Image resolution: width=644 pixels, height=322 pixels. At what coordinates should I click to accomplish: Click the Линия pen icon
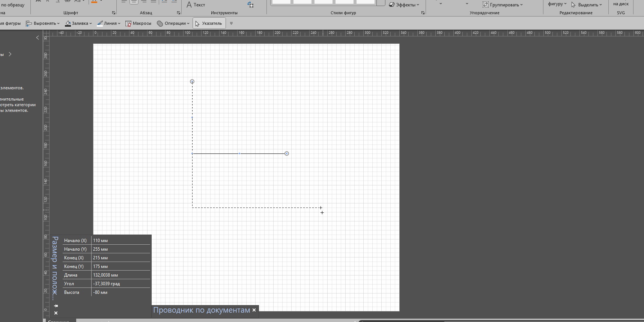(x=100, y=23)
